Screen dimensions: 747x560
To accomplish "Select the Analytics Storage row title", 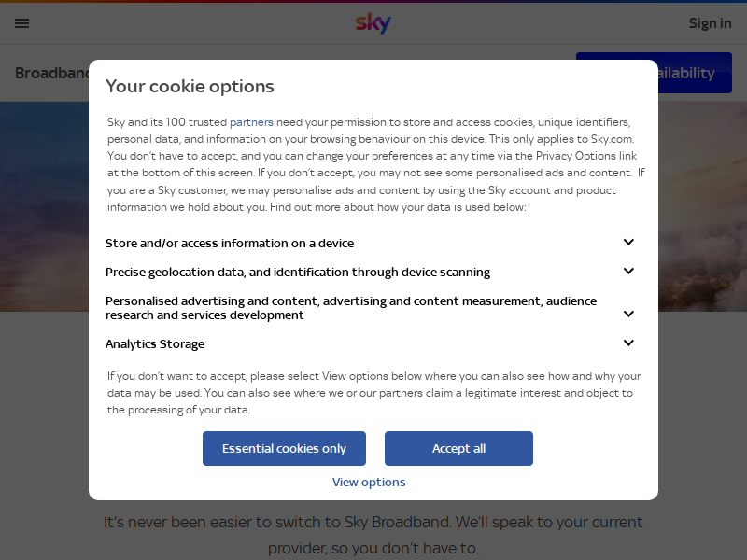I will click(155, 343).
